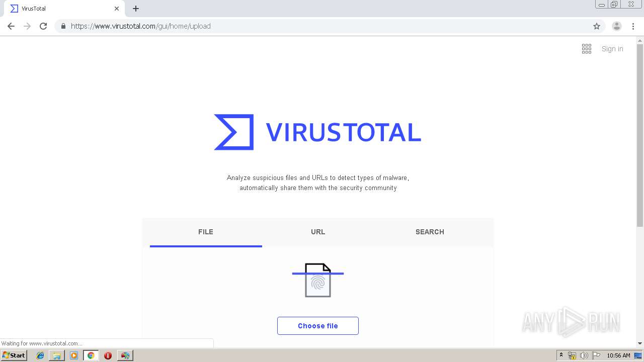Open the VirusTotal apps grid menu
The width and height of the screenshot is (644, 362).
click(587, 49)
